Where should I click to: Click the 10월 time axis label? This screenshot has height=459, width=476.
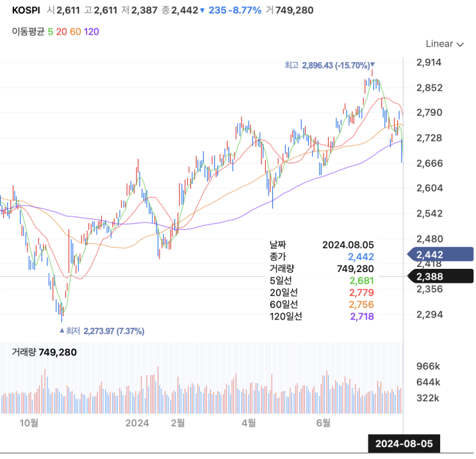pyautogui.click(x=29, y=423)
